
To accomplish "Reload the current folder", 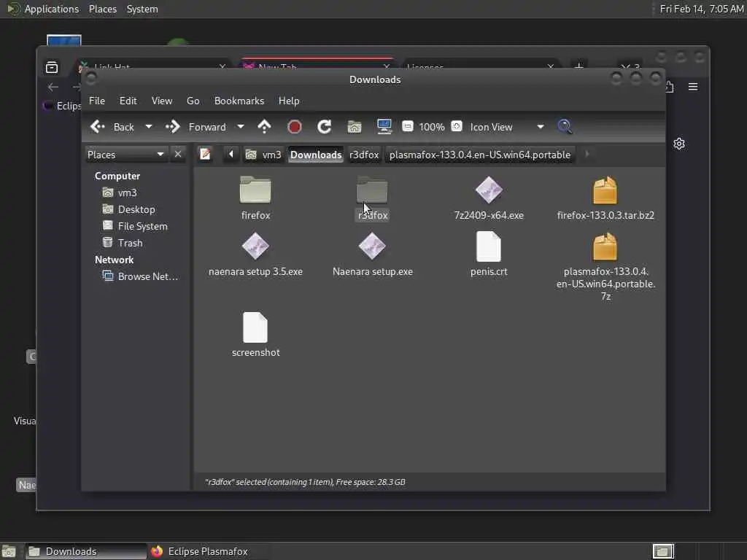I will coord(325,127).
